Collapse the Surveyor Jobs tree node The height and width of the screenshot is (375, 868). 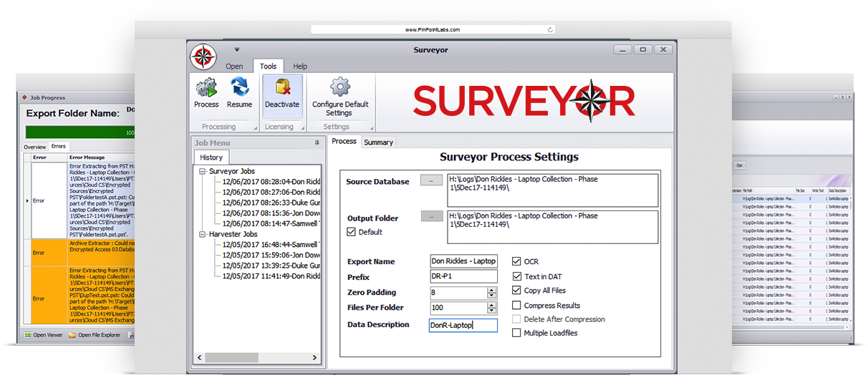coord(203,172)
